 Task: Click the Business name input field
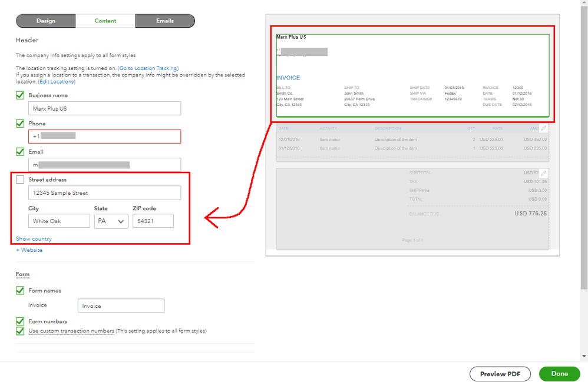coord(105,109)
